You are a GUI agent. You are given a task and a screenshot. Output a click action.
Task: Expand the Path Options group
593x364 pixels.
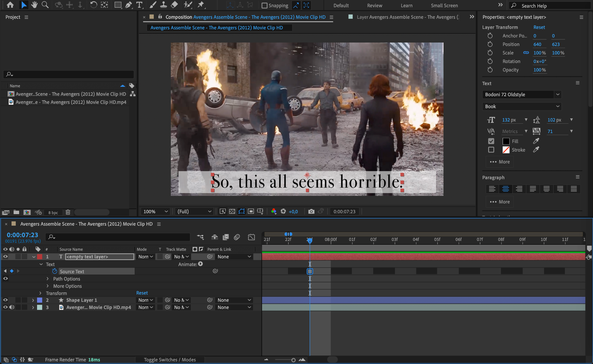48,279
